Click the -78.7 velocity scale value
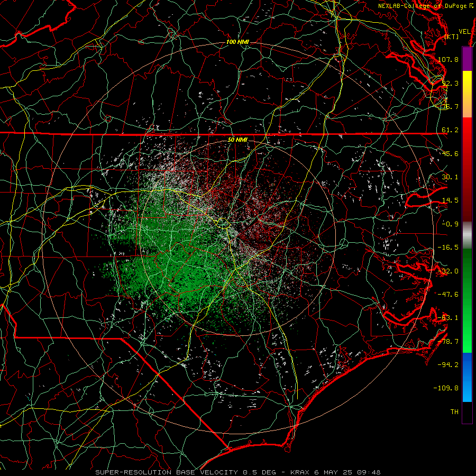 (x=448, y=342)
